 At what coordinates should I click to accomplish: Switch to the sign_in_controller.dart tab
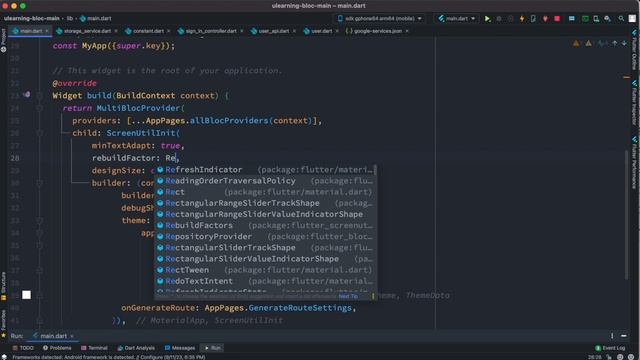211,31
